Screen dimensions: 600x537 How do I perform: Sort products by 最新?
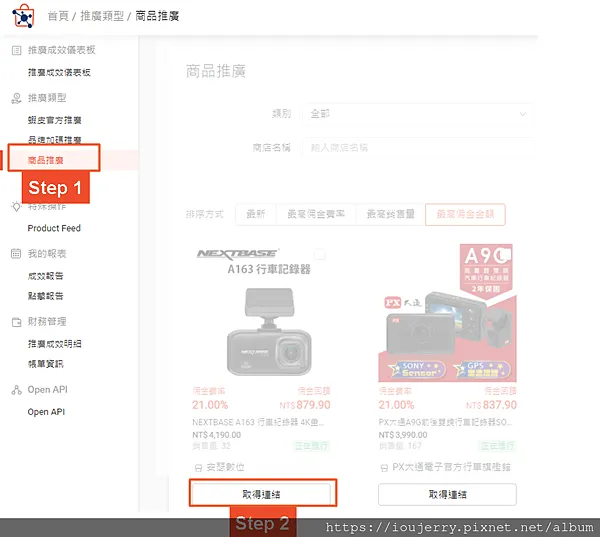coord(256,214)
